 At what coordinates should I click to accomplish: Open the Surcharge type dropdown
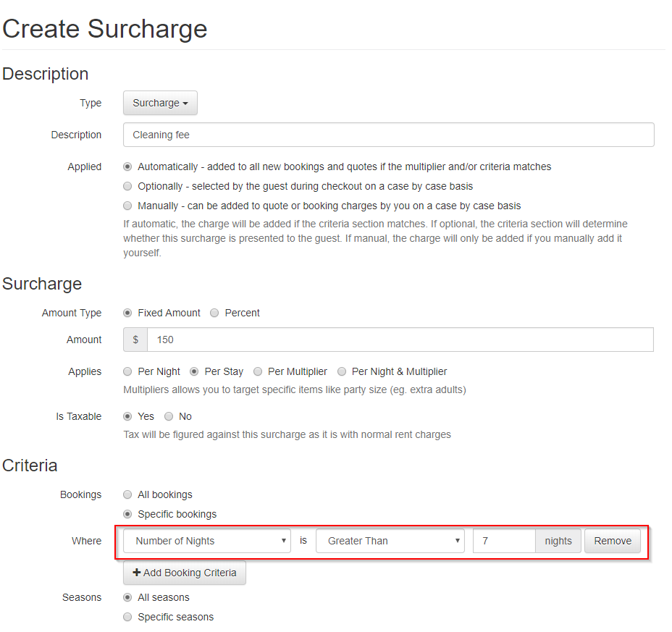160,103
